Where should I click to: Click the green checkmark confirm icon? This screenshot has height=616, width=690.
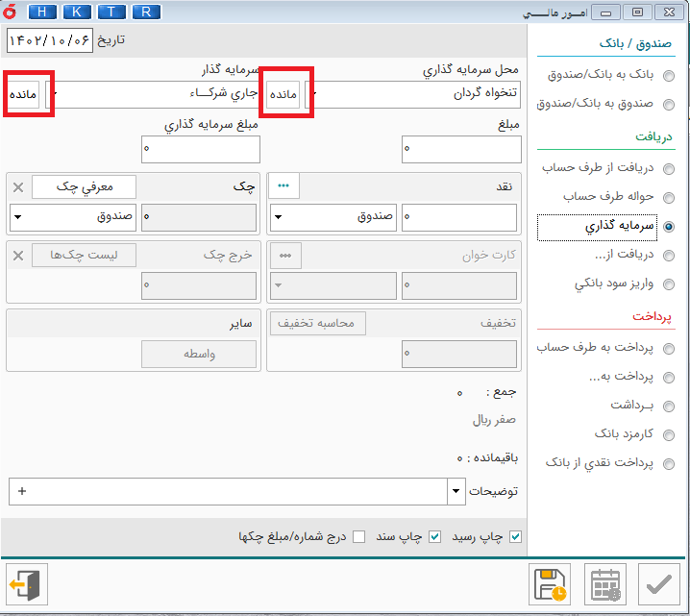coord(658,584)
